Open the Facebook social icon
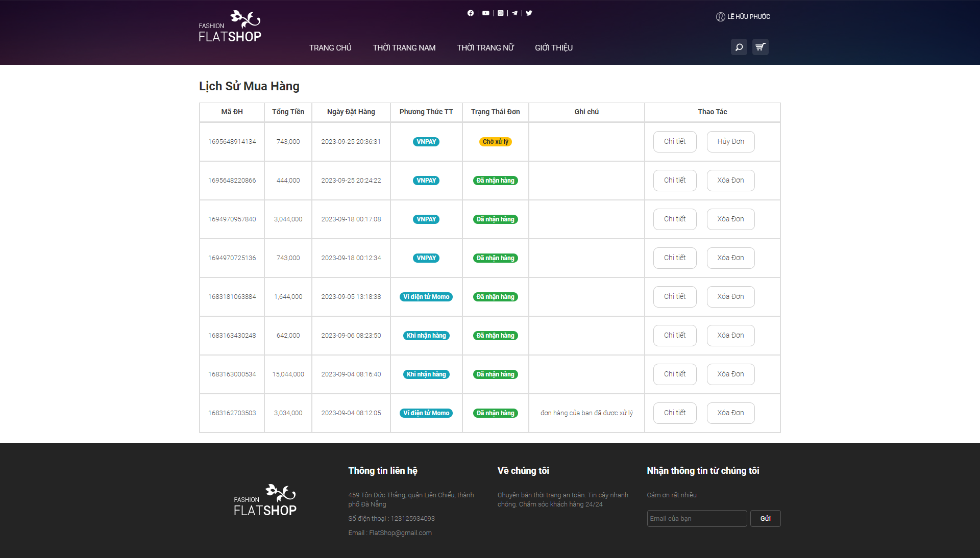Viewport: 980px width, 558px height. (471, 13)
